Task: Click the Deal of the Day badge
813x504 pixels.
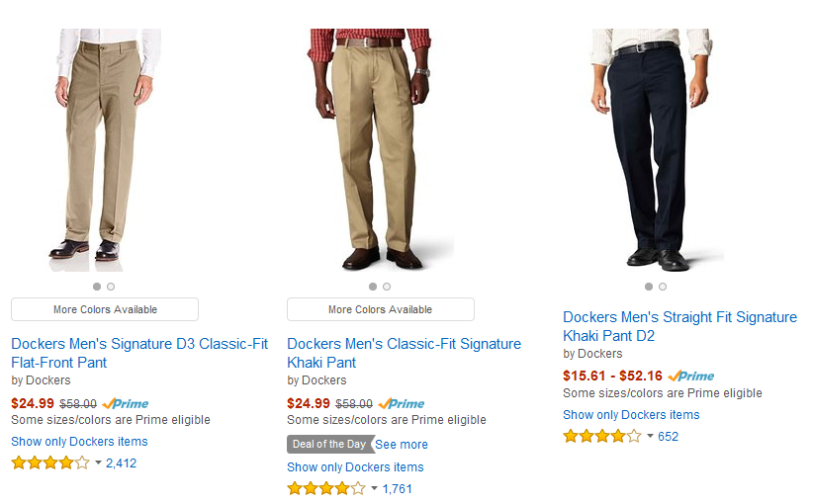Action: 330,444
